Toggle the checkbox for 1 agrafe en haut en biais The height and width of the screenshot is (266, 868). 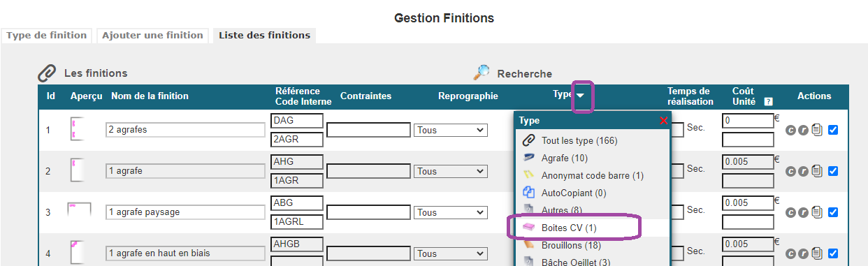[x=833, y=253]
